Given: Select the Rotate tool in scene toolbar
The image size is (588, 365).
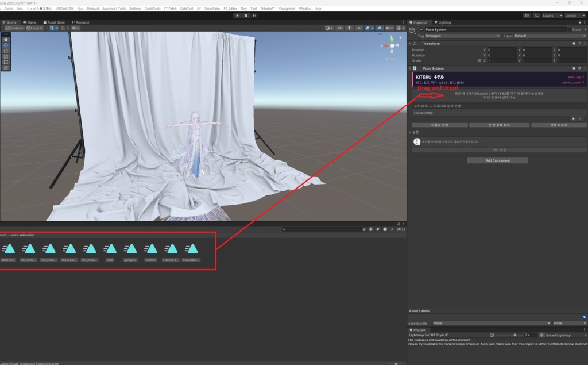Looking at the screenshot, I should tap(6, 51).
